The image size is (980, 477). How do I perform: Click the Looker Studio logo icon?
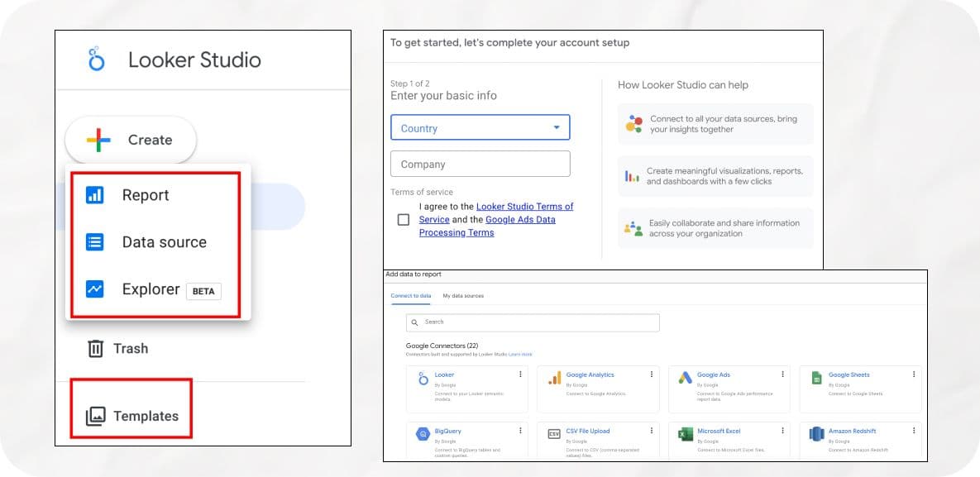(96, 59)
